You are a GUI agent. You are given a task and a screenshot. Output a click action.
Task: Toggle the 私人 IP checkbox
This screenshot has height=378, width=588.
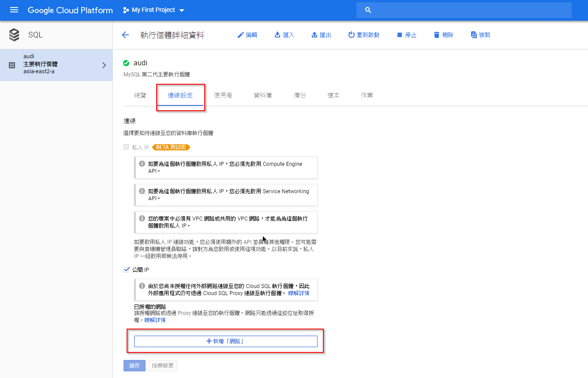(127, 147)
